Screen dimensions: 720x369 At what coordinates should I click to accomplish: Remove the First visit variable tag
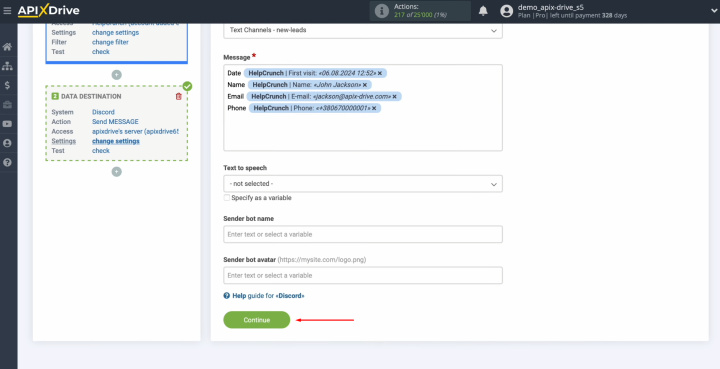tap(380, 73)
